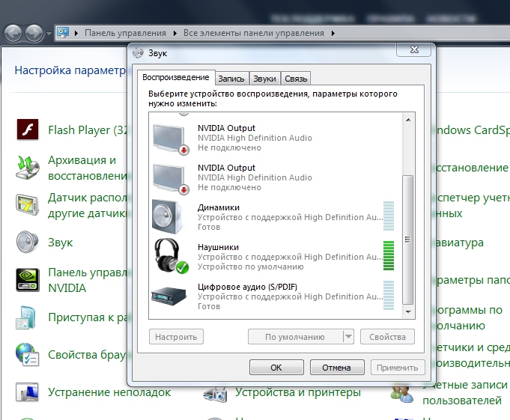Image resolution: width=510 pixels, height=420 pixels.
Task: Open the Устранение неполадок link
Action: [109, 392]
